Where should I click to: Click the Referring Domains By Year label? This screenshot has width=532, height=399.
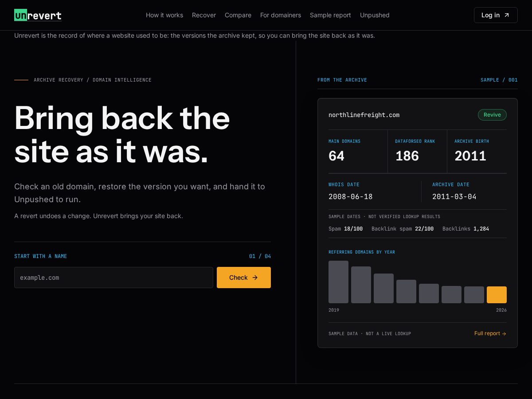pos(362,252)
